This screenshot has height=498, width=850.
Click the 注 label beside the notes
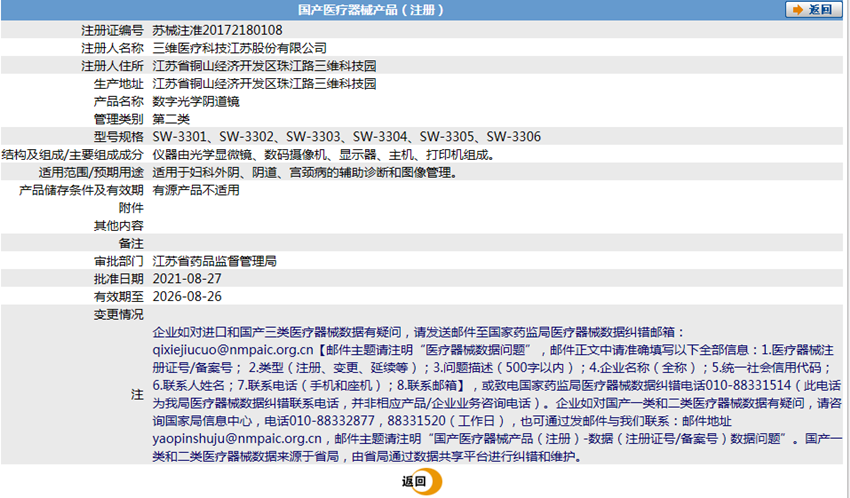(137, 394)
